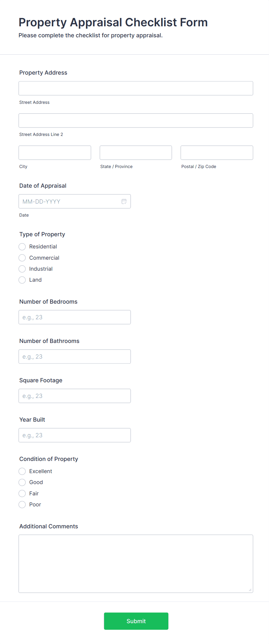Select Good for condition of property
Screen dimensions: 269x644
22,482
